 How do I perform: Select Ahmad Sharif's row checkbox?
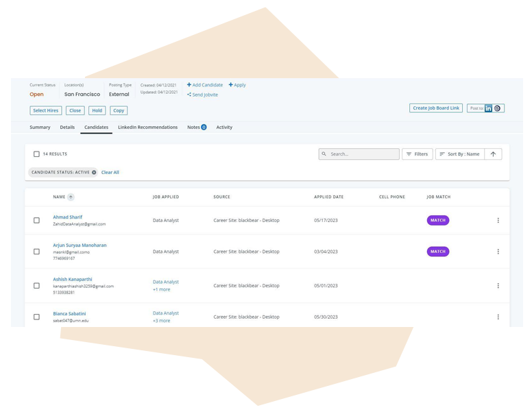(x=37, y=221)
